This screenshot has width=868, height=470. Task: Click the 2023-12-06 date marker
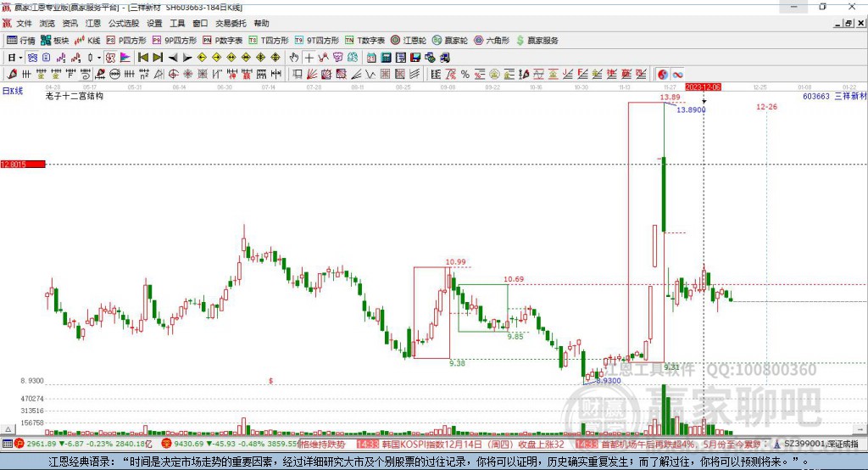(703, 87)
